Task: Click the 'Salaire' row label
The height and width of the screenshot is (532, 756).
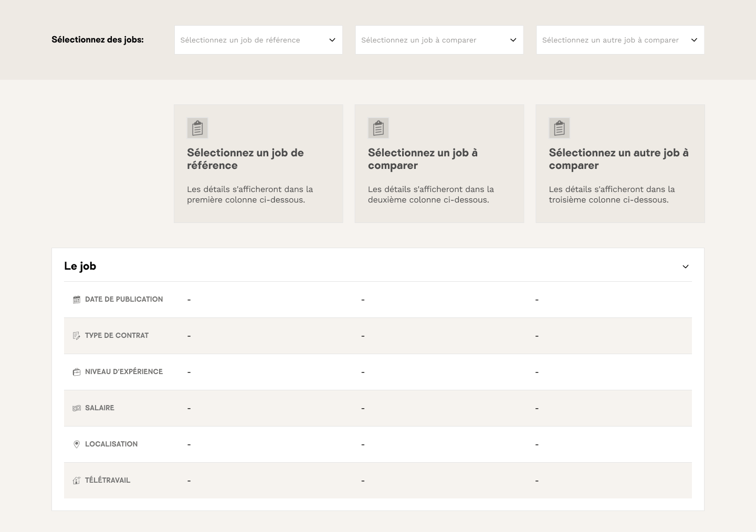Action: click(x=99, y=408)
